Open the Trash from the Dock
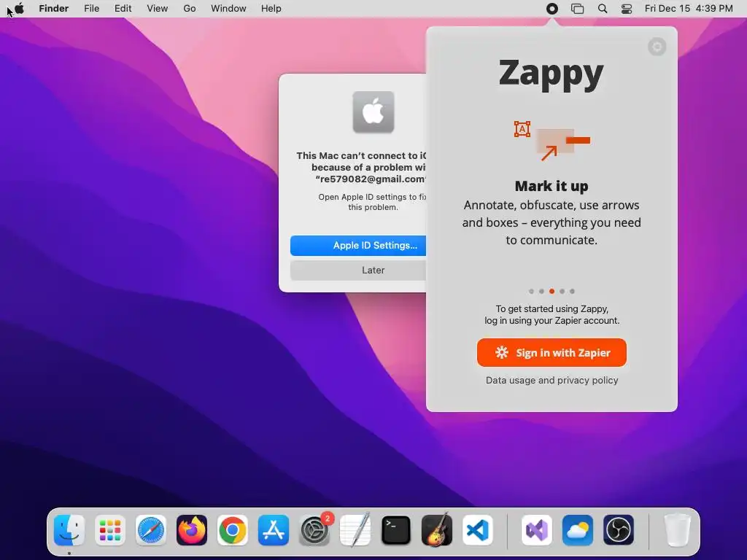This screenshot has width=747, height=560. [678, 530]
